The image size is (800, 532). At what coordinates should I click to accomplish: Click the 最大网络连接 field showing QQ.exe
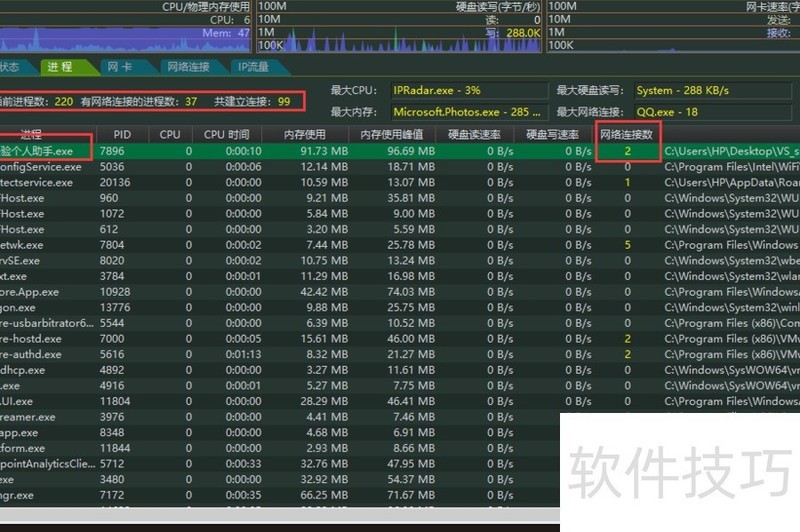point(713,112)
